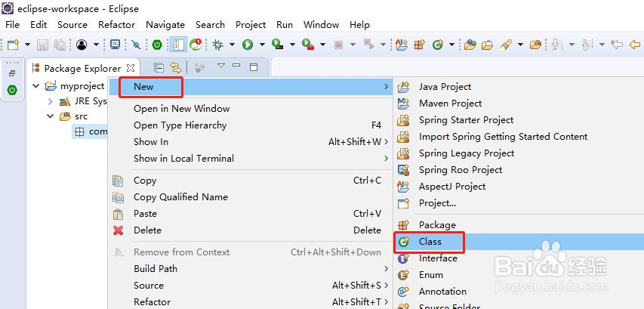This screenshot has width=644, height=309.
Task: Click the Next Annotation toolbar icon
Action: [556, 45]
